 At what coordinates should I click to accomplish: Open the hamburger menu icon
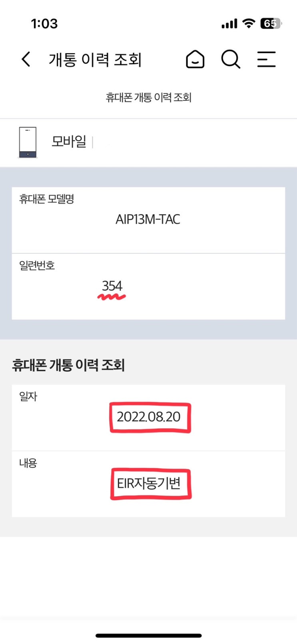pos(266,60)
